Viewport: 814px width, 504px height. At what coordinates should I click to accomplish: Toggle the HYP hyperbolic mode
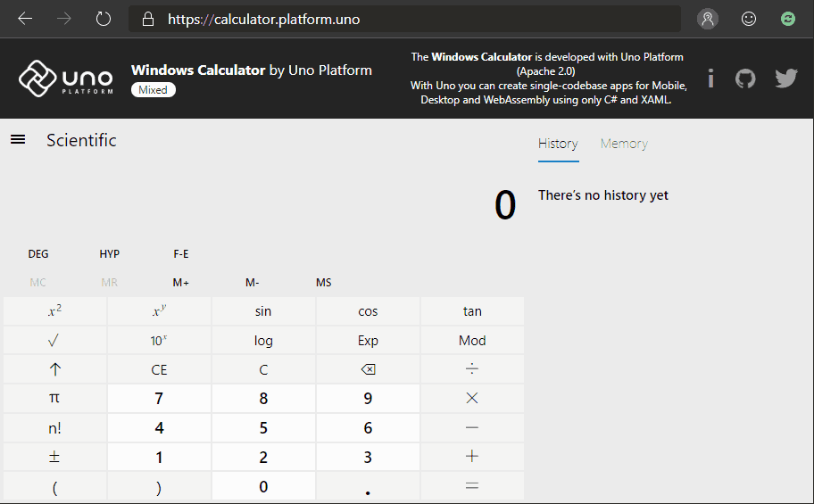pos(110,254)
